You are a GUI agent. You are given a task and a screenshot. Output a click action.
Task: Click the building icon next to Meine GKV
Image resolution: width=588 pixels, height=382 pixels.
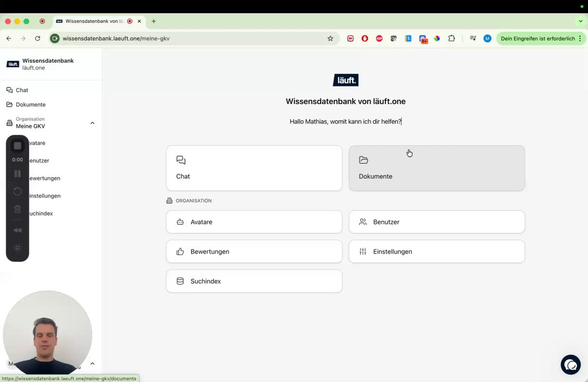pyautogui.click(x=10, y=123)
